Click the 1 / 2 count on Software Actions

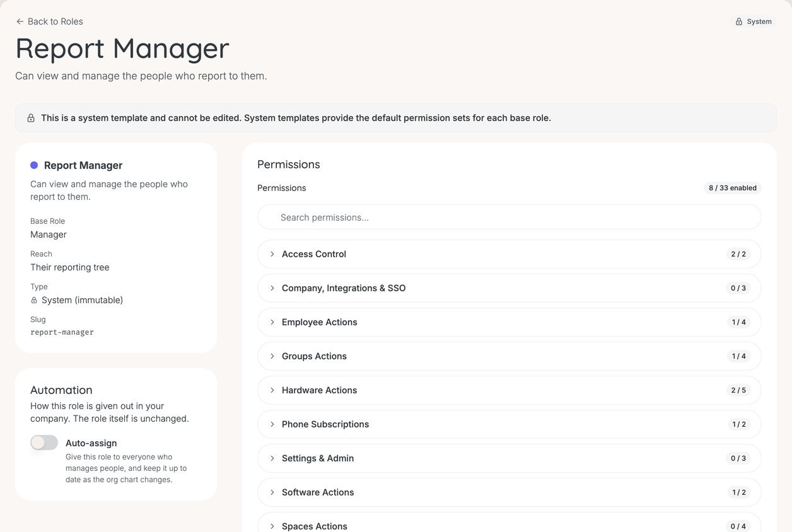(738, 492)
